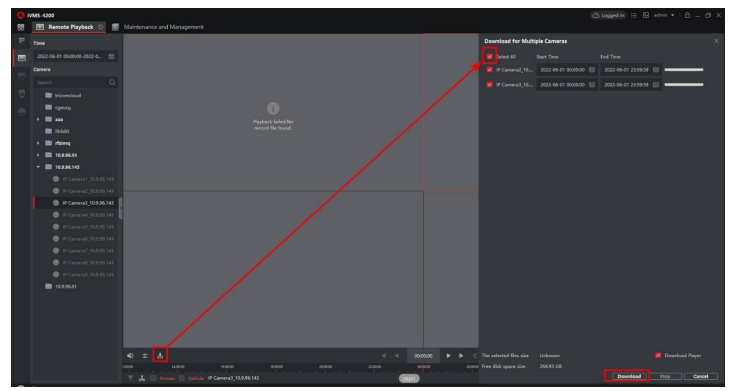This screenshot has width=737, height=391.
Task: Click the filter funnel icon below timeline
Action: coord(130,378)
